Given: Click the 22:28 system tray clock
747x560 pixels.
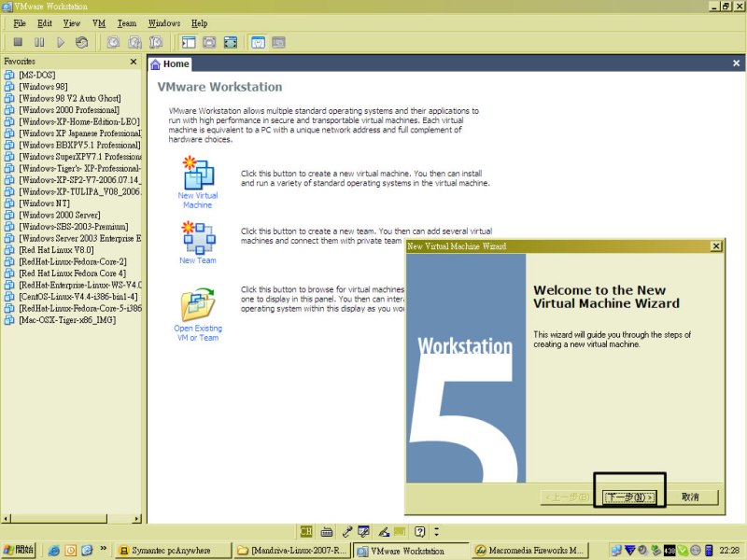Looking at the screenshot, I should pos(730,551).
